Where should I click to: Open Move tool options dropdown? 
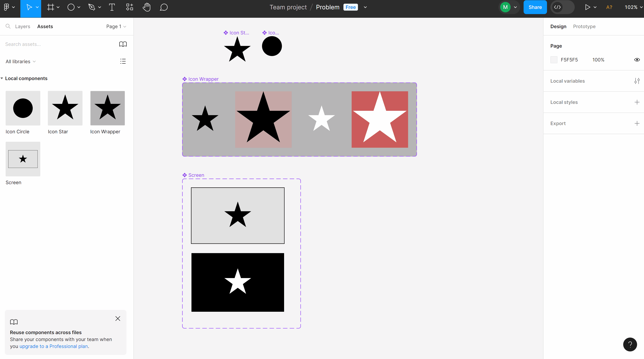coord(37,7)
